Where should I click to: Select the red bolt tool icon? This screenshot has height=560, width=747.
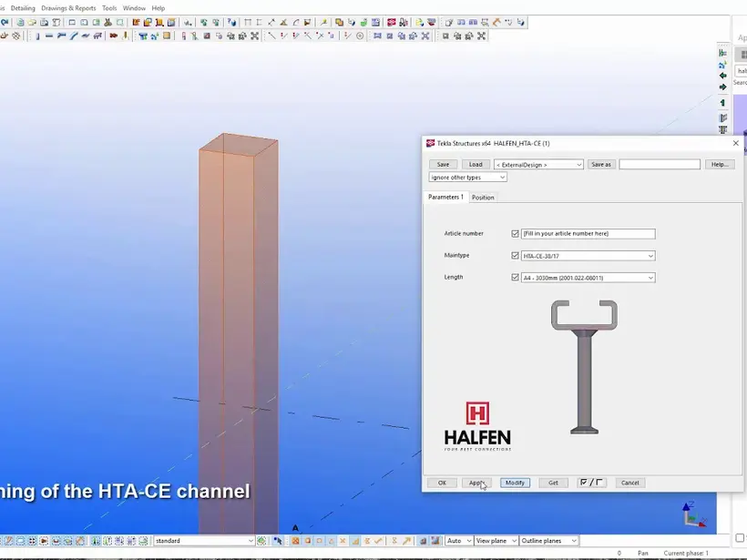(x=113, y=36)
